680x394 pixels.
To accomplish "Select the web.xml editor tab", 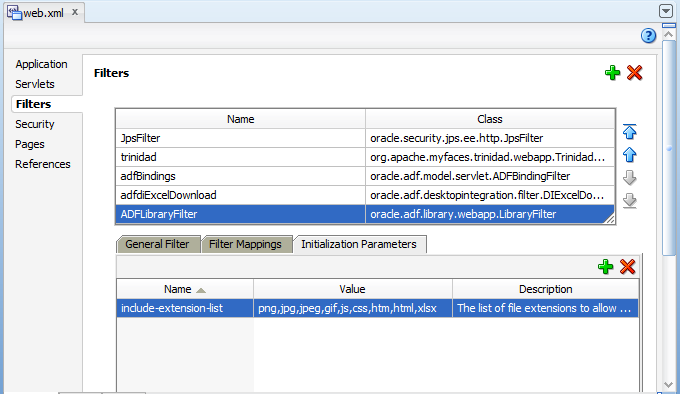I will [x=43, y=13].
